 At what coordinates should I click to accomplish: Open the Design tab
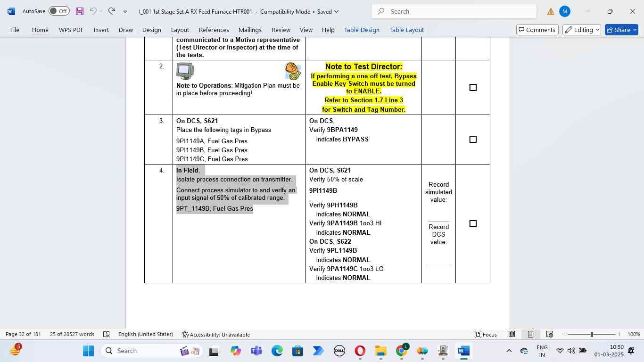pyautogui.click(x=152, y=30)
